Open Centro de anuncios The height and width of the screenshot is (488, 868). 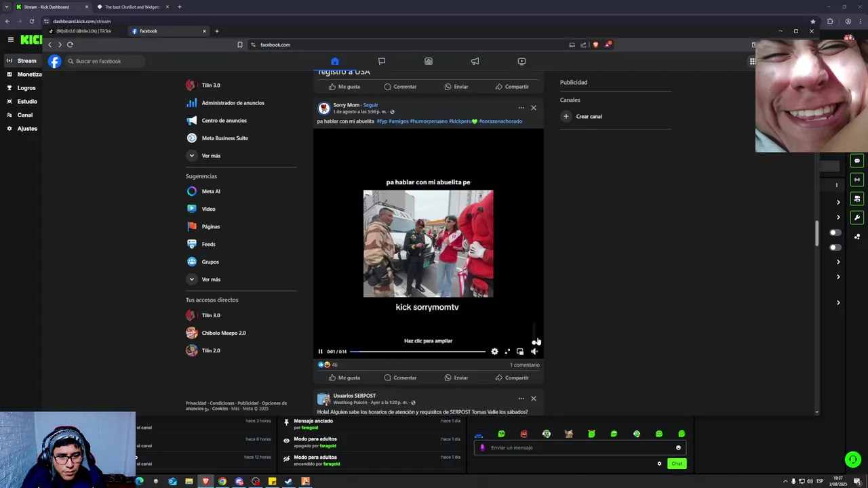pos(224,121)
